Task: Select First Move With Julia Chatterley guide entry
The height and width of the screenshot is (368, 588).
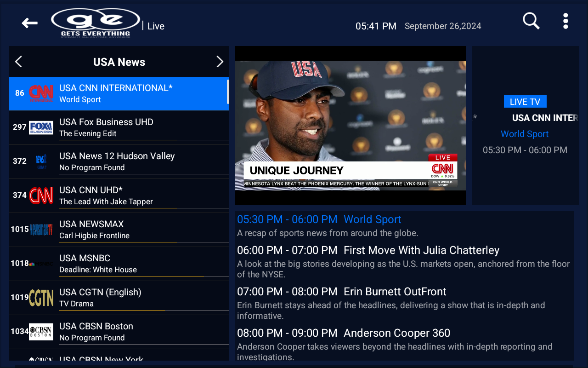Action: pos(405,262)
